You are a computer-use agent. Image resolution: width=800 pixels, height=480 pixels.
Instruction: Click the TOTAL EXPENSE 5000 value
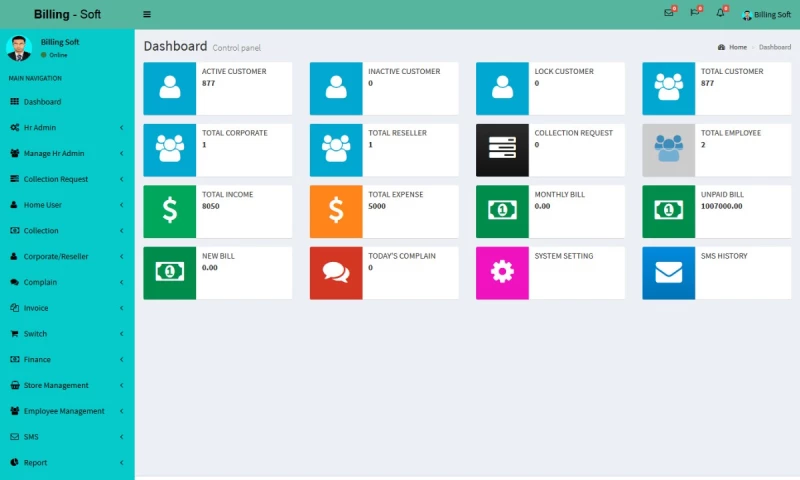point(377,206)
